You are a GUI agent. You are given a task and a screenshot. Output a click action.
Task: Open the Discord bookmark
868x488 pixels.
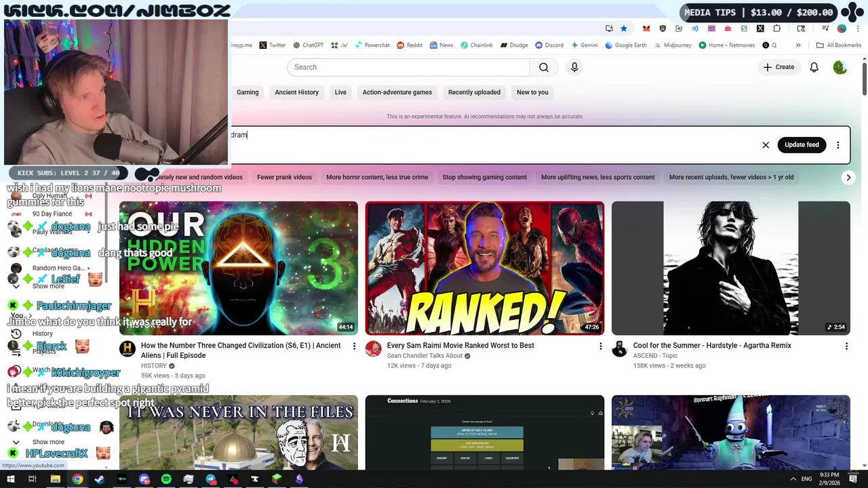coord(549,45)
